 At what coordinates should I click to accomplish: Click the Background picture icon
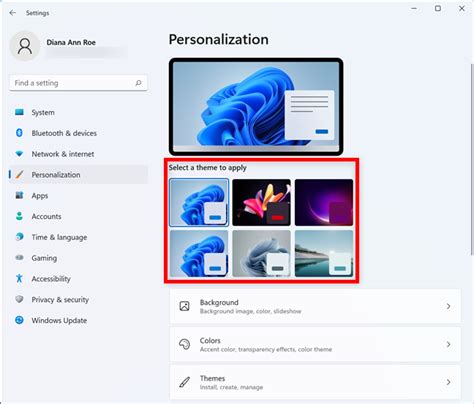point(184,306)
